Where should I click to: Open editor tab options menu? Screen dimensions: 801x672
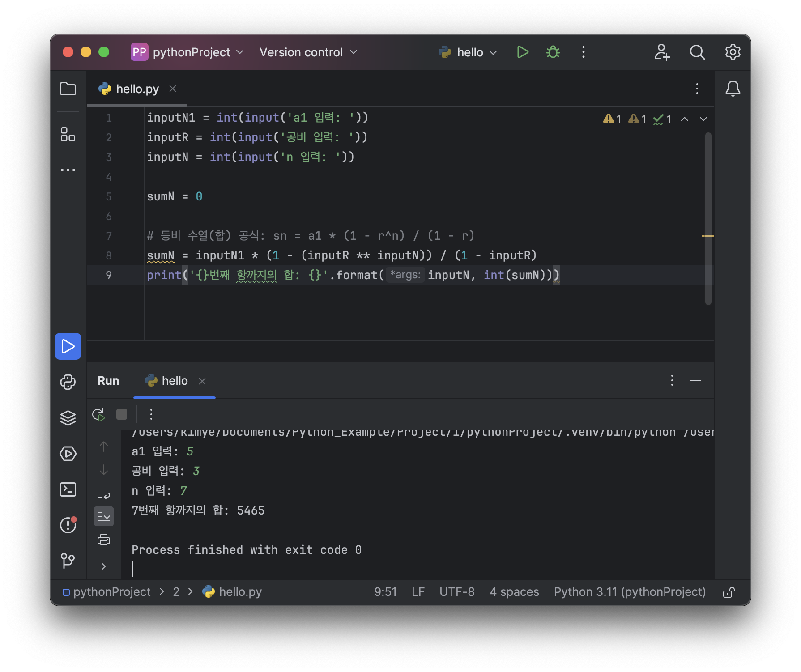[697, 89]
